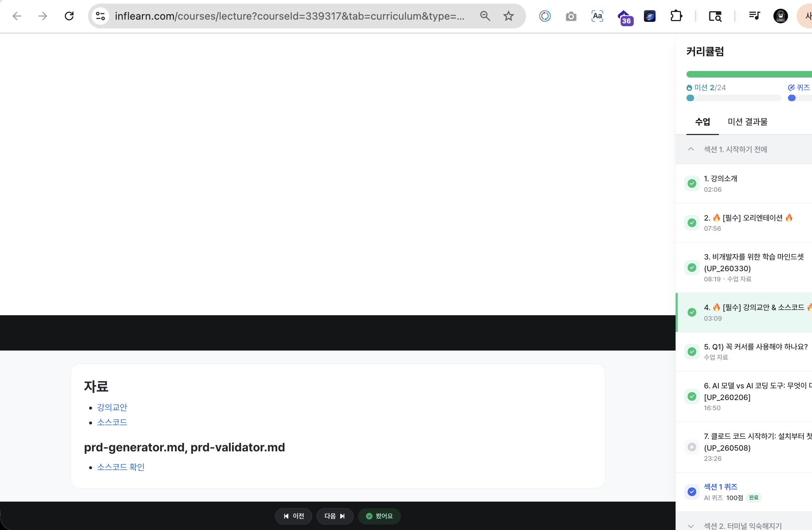The image size is (812, 530).
Task: Click the blue check icon of 섹션 1 퀴즈
Action: point(692,492)
